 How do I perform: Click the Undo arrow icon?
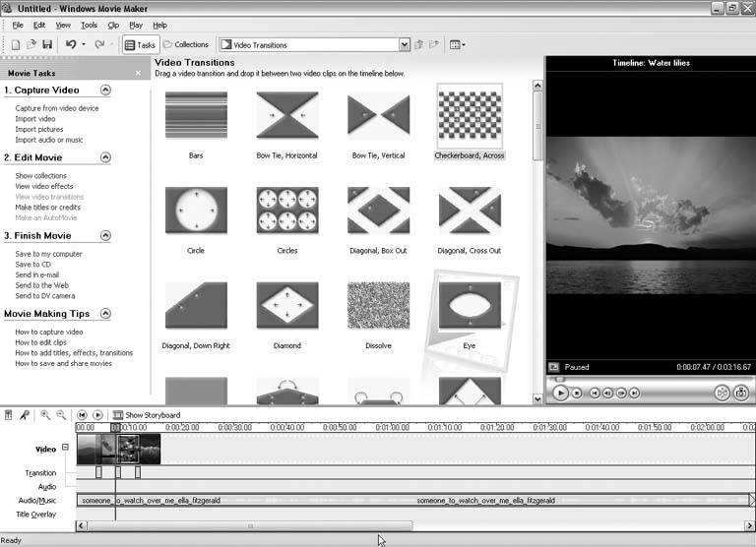click(70, 45)
